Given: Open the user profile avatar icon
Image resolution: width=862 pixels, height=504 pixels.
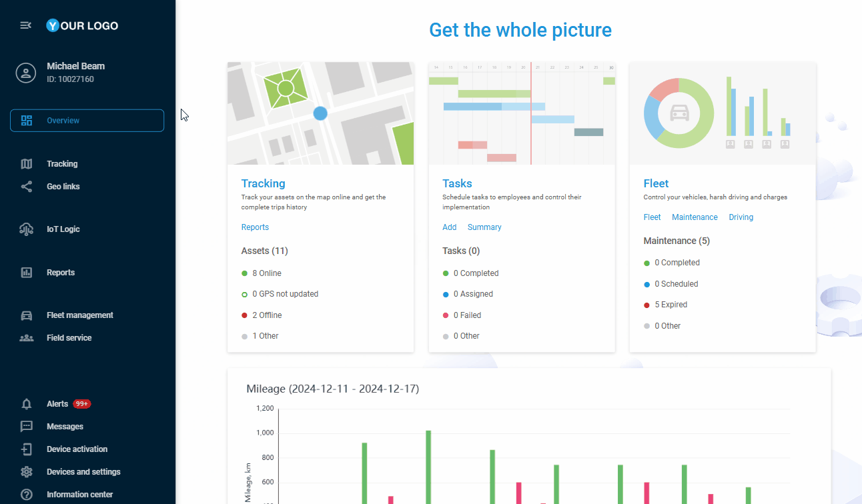Looking at the screenshot, I should [26, 73].
